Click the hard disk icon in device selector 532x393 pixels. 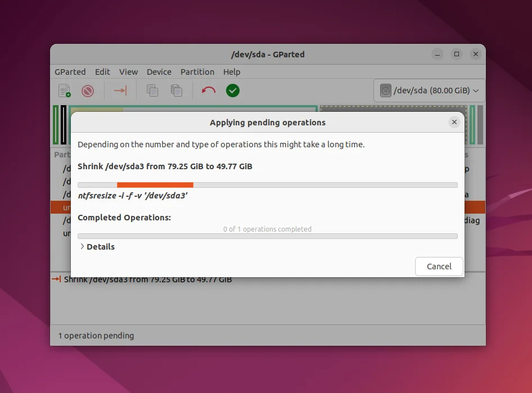point(385,91)
